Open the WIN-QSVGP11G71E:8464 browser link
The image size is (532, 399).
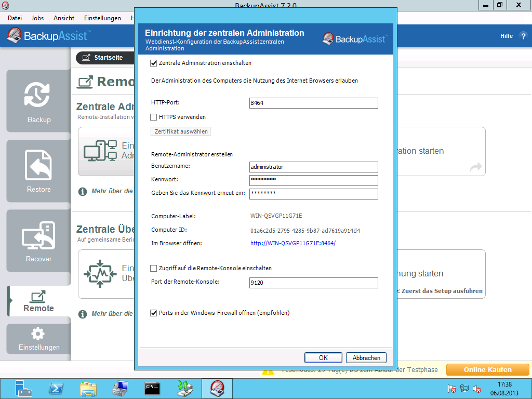[x=292, y=243]
